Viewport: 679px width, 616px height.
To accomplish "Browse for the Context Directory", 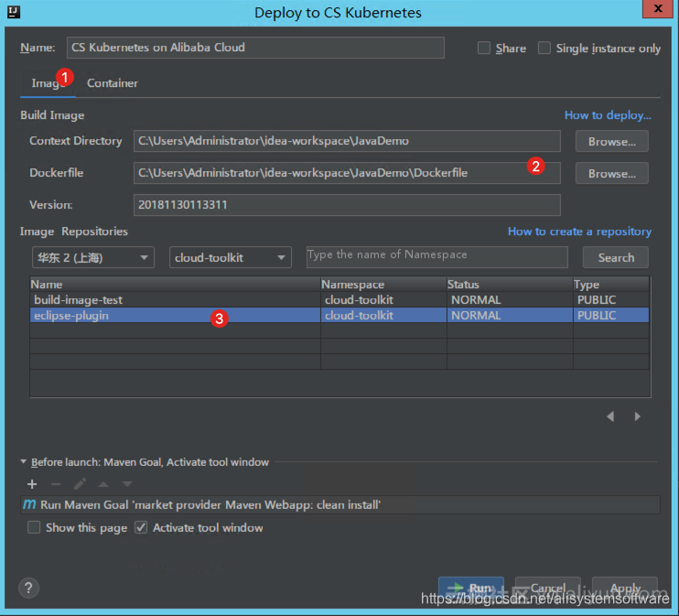I will [612, 141].
